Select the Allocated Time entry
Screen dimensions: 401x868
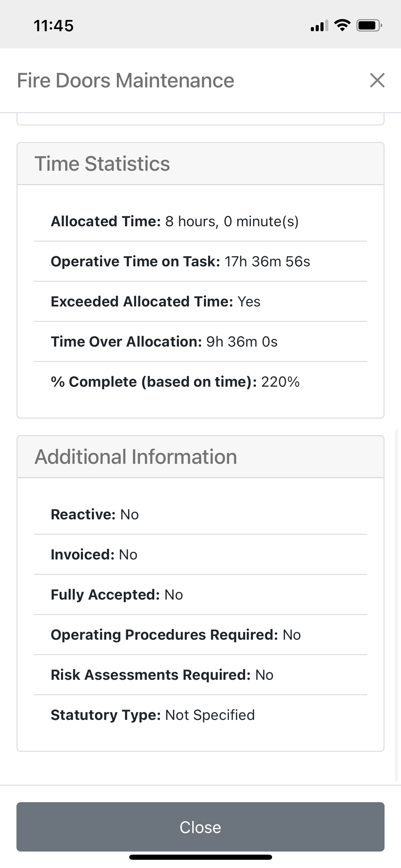175,221
